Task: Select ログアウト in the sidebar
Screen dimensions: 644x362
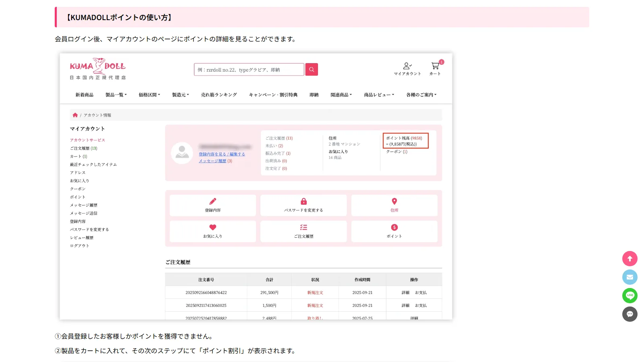Action: [80, 246]
